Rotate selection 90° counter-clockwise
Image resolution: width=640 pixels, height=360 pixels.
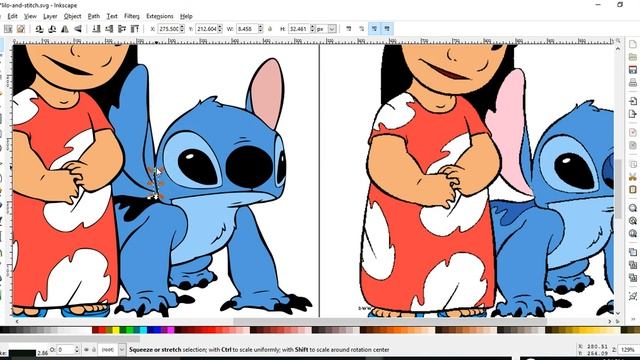pos(39,29)
